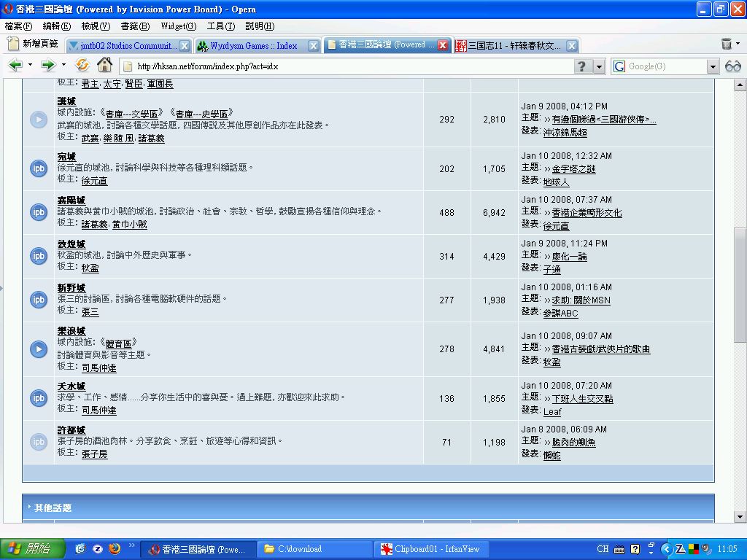The width and height of the screenshot is (747, 560).
Task: Switch to the Wyrdysm Games :: Index tab
Action: (253, 45)
